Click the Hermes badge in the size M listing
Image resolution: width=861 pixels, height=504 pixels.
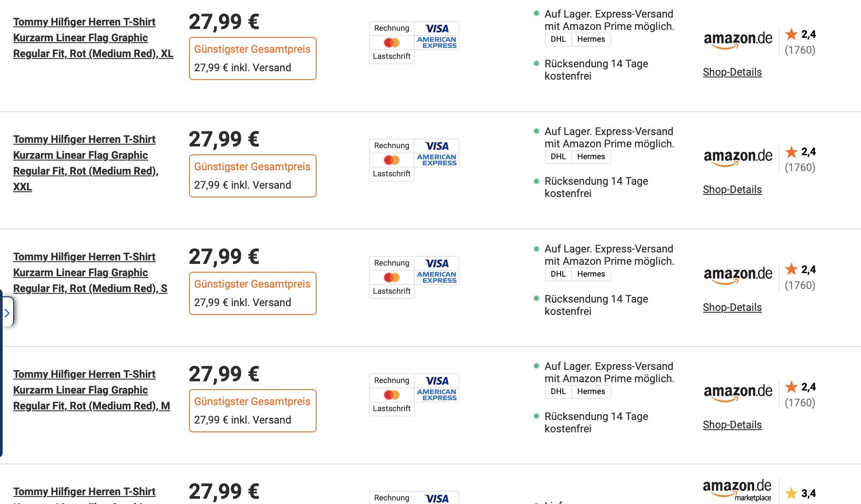tap(591, 391)
